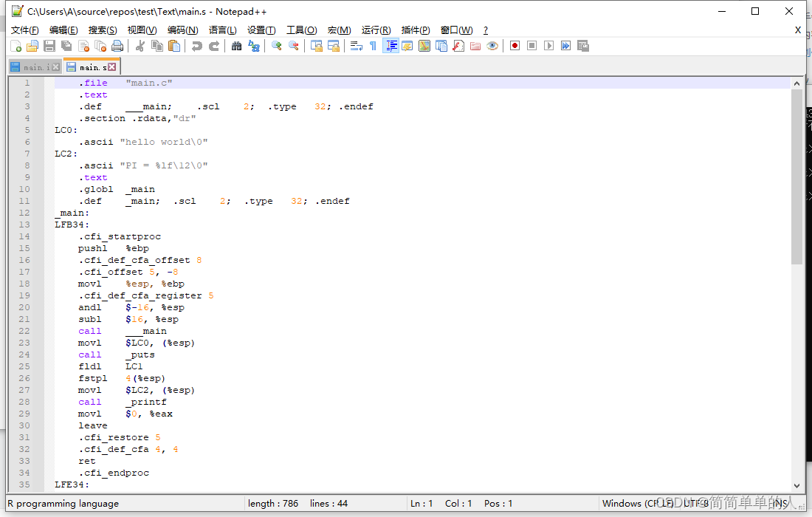Open the 运行(R) menu

point(376,30)
